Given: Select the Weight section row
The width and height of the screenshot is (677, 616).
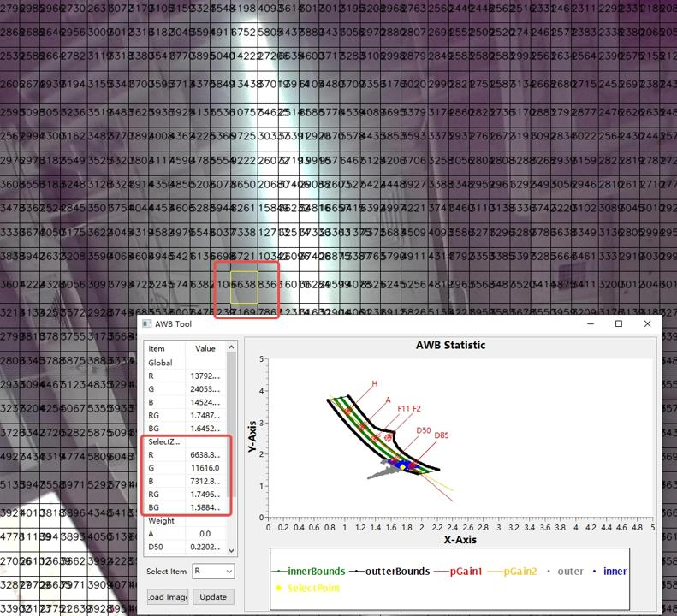Looking at the screenshot, I should pos(185,520).
